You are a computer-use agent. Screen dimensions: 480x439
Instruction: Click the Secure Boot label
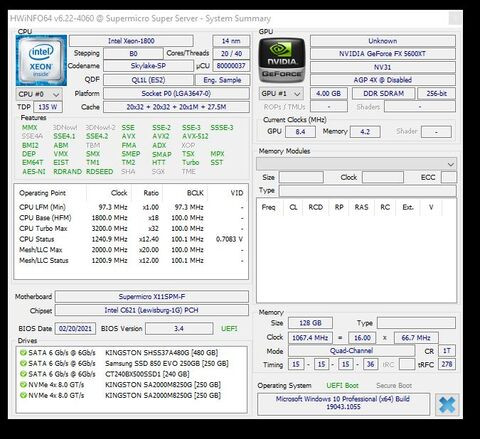394,386
